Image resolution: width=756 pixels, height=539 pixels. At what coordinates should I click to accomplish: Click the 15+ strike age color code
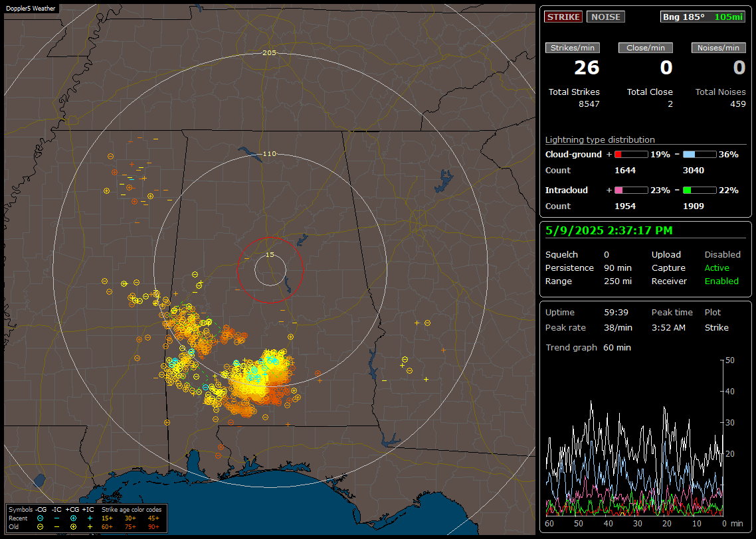coord(107,518)
